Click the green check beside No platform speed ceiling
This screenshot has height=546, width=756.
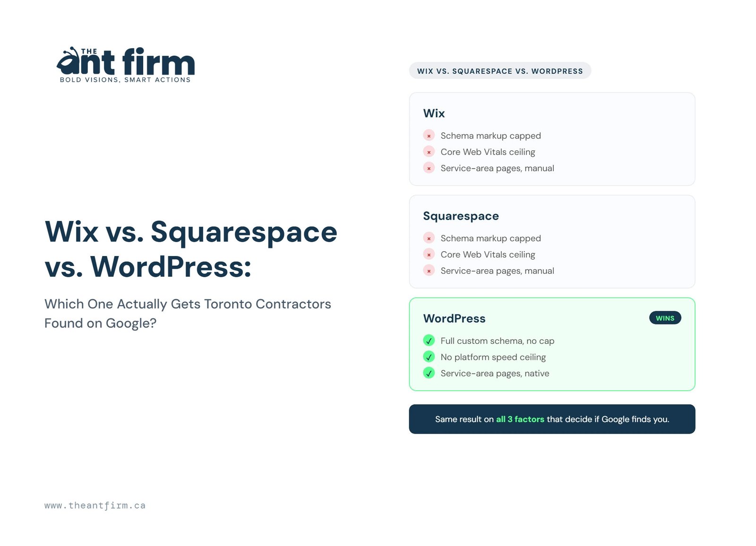429,357
